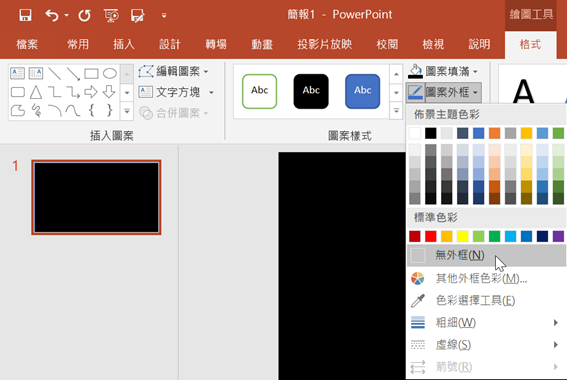Open the 檔案 tab
The width and height of the screenshot is (567, 380).
(27, 44)
